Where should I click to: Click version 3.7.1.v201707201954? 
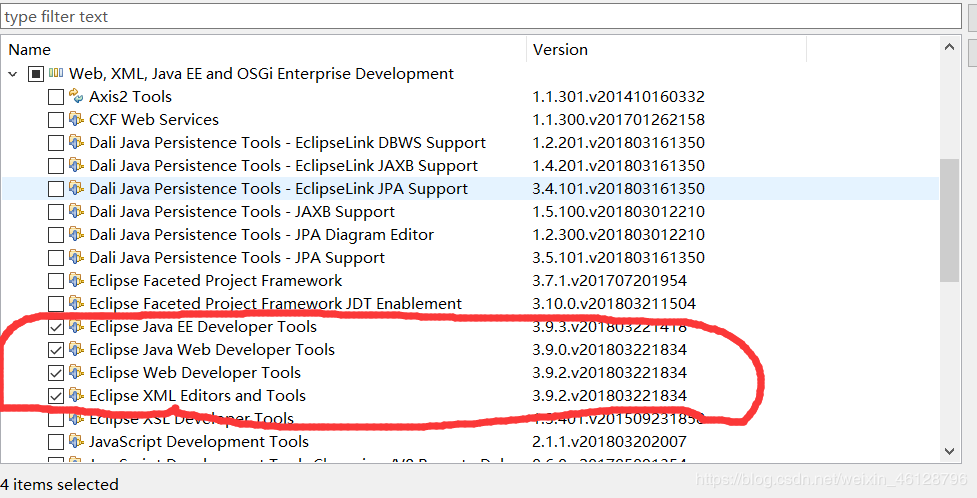pos(609,281)
